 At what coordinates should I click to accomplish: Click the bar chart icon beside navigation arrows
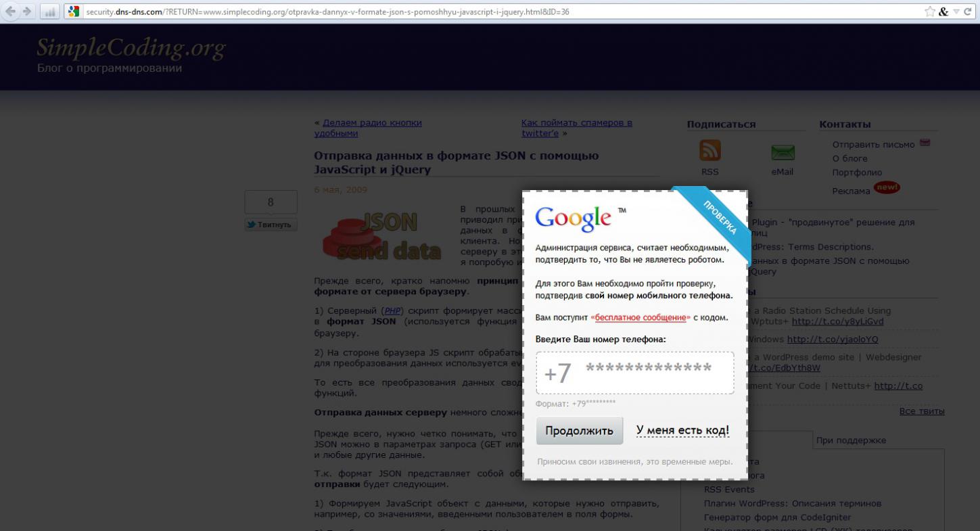click(x=49, y=11)
